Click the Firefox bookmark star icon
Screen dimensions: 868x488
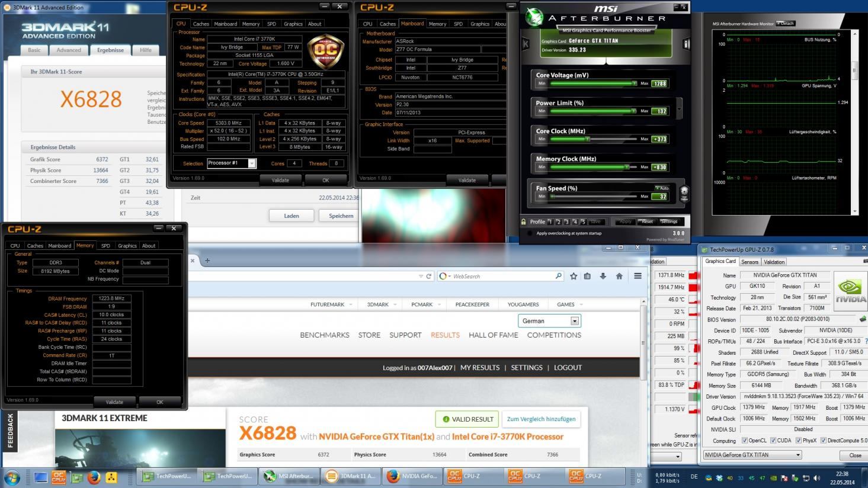574,276
